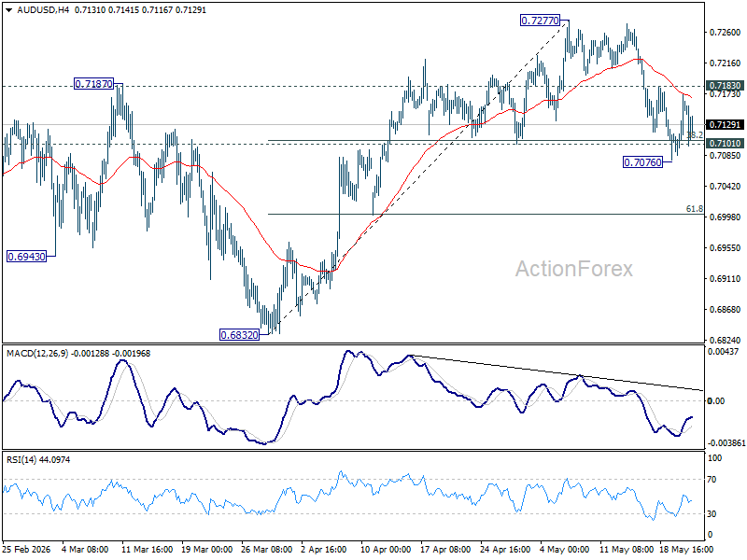Select the 0.72770 high price label
Image resolution: width=747 pixels, height=560 pixels.
540,21
